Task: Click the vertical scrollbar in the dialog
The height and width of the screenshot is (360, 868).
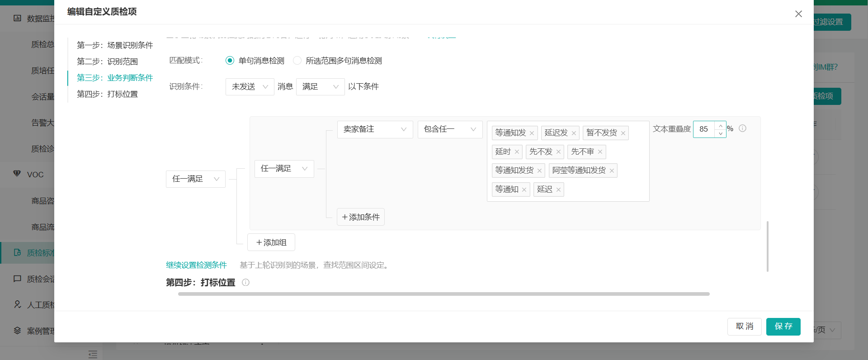Action: 768,246
